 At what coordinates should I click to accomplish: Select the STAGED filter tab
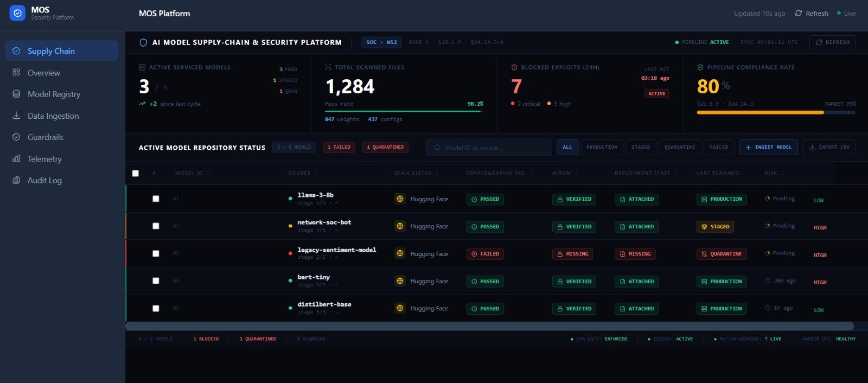pos(641,147)
